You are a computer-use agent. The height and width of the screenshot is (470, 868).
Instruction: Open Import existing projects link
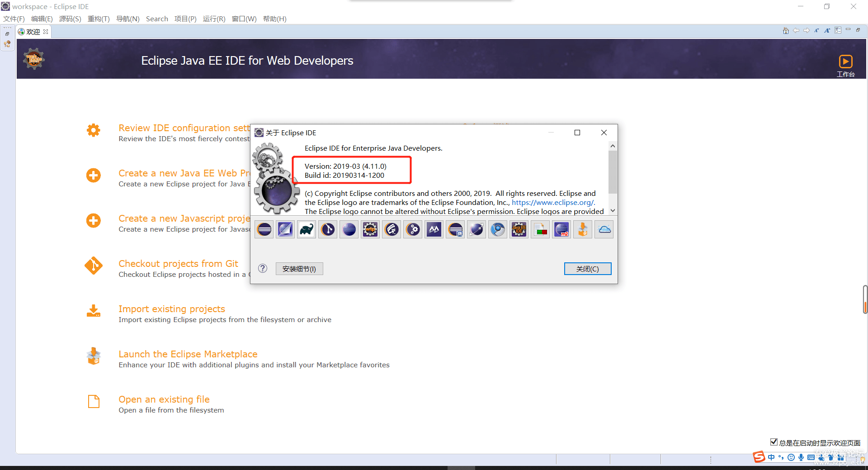[172, 309]
